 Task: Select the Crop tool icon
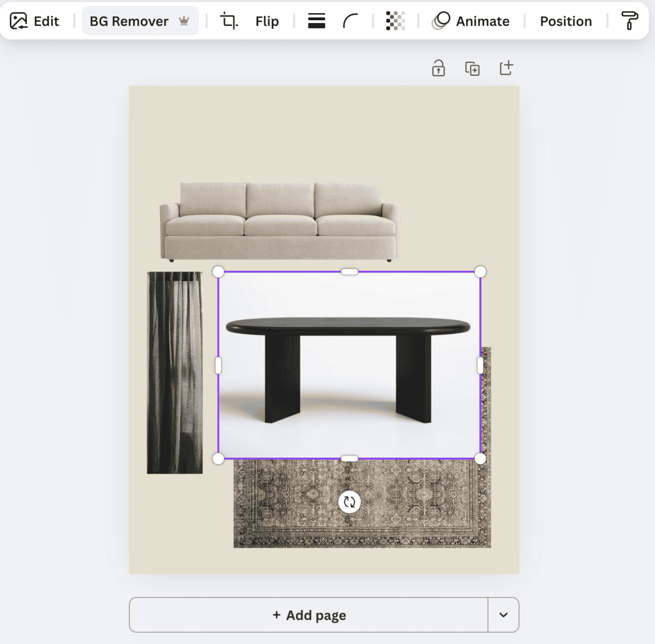pos(229,21)
